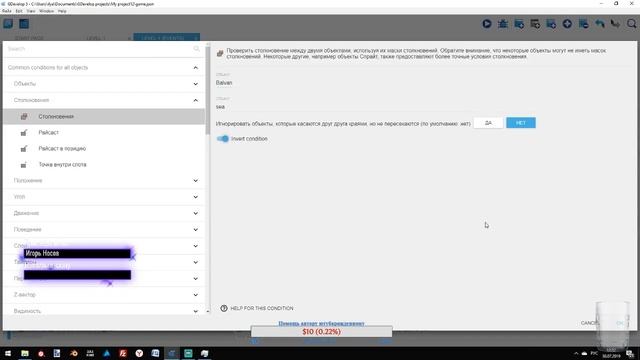Switch to the Level 1 scene tab

tap(96, 38)
